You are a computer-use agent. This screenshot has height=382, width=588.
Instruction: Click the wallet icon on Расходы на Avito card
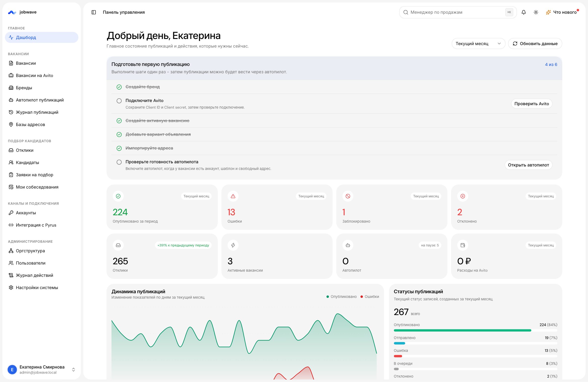click(x=463, y=245)
